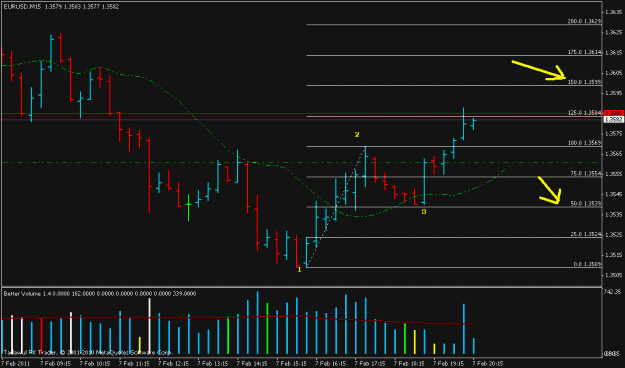Click the 7 Feb 11:15 time label

[134, 364]
